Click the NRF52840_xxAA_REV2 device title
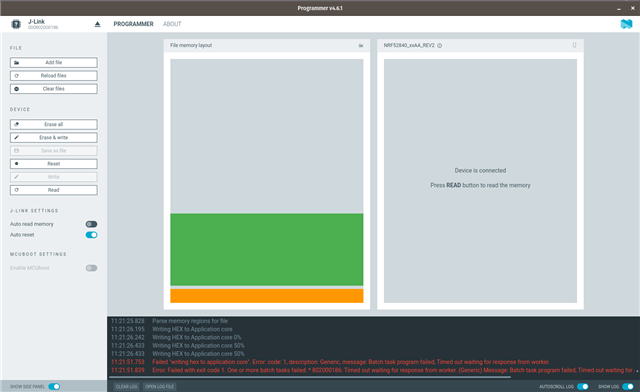The width and height of the screenshot is (640, 392). tap(409, 45)
